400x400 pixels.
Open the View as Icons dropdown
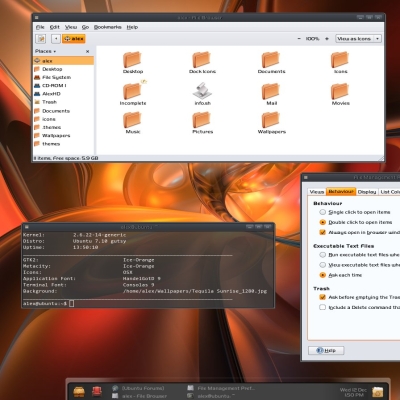[358, 39]
